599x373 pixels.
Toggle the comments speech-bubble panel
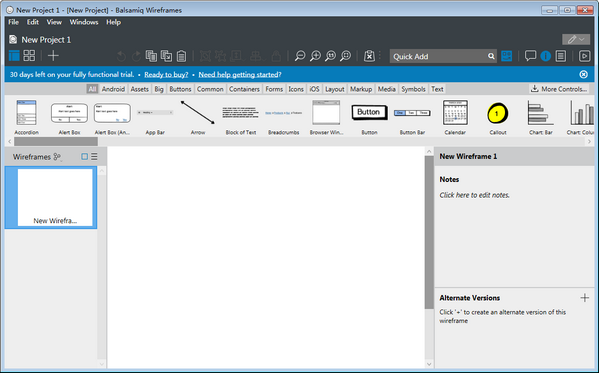530,56
